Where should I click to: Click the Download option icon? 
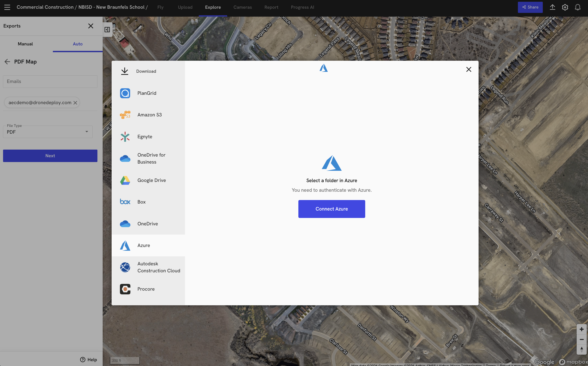(x=125, y=71)
